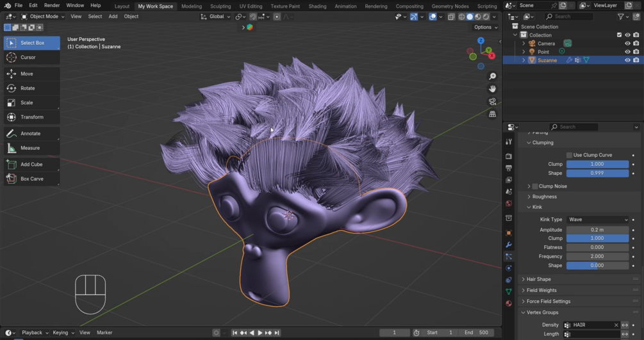Enable the Use Clump Curve checkbox
This screenshot has height=340, width=644.
tap(569, 155)
